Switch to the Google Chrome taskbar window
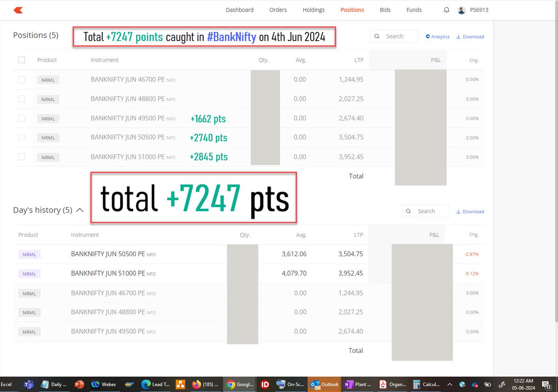The image size is (558, 392). [240, 385]
